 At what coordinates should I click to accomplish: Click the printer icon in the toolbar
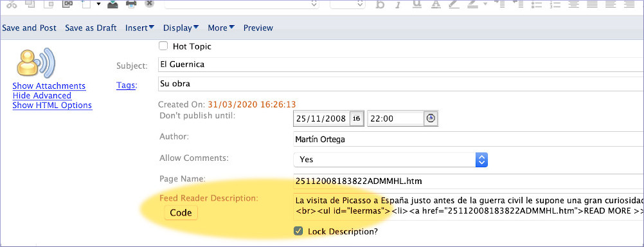tap(131, 4)
